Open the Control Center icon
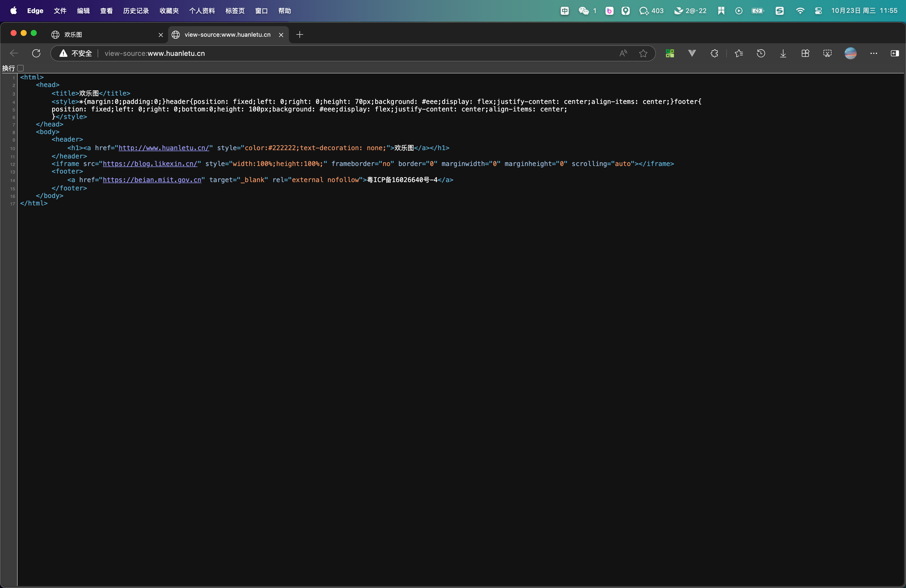Screen dimensions: 906x588 click(x=818, y=11)
